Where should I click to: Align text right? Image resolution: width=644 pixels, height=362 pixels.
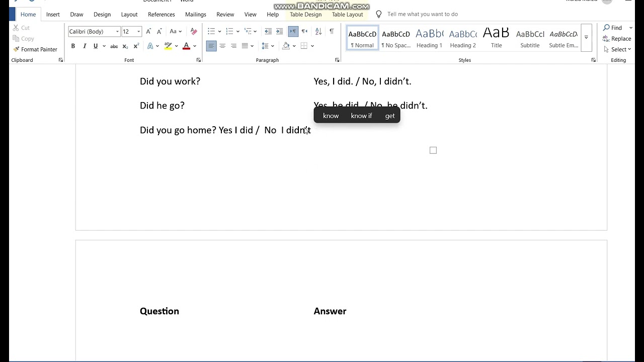233,46
